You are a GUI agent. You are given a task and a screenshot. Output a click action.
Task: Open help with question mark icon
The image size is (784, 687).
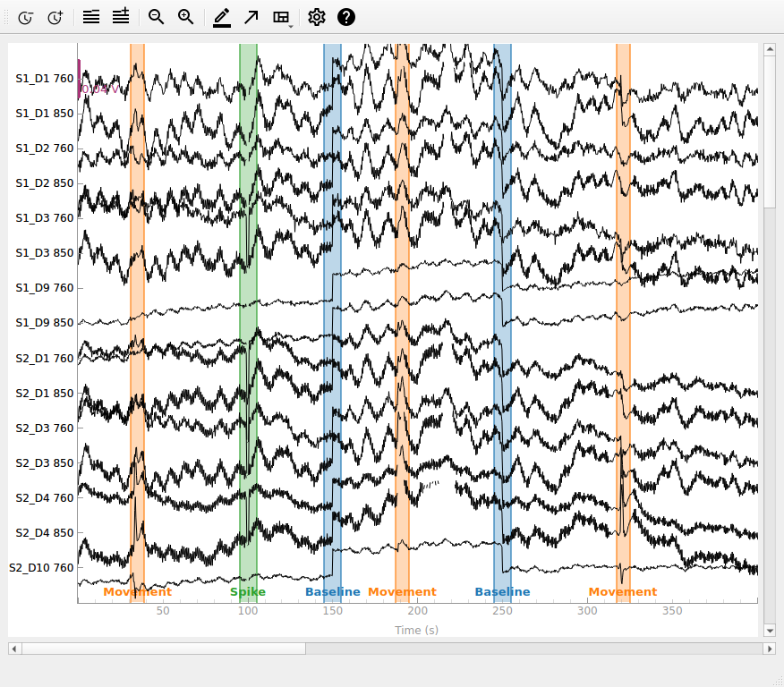[x=346, y=18]
